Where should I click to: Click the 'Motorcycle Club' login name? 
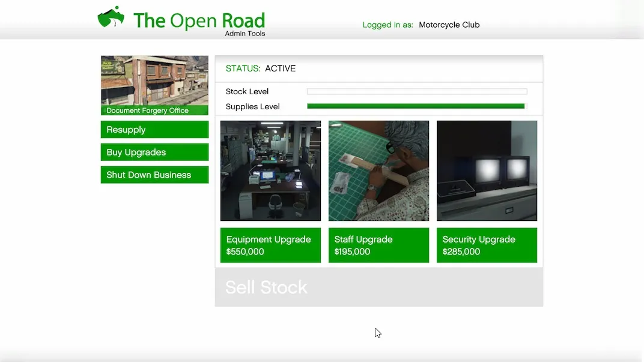pos(449,25)
